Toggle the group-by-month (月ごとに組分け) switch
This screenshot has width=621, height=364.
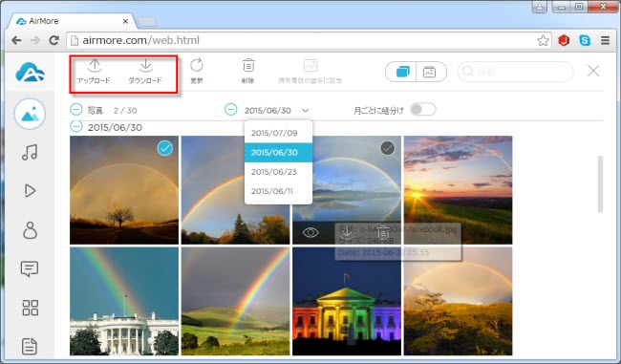[423, 109]
